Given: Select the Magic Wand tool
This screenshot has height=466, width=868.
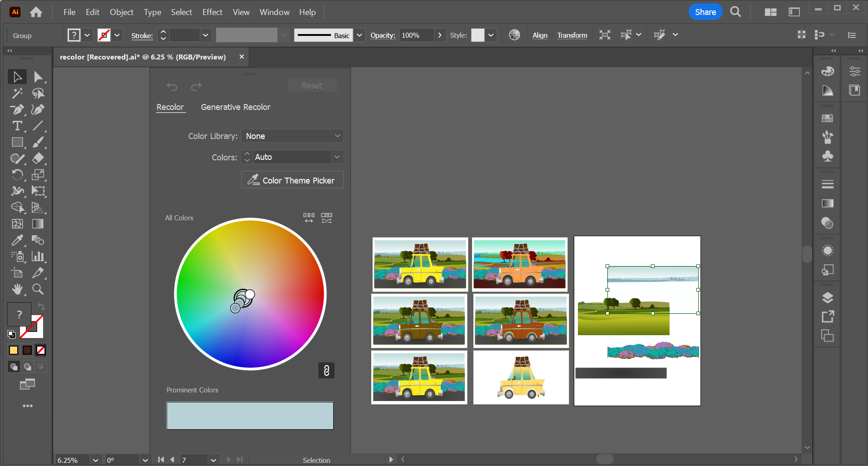Looking at the screenshot, I should [x=17, y=93].
